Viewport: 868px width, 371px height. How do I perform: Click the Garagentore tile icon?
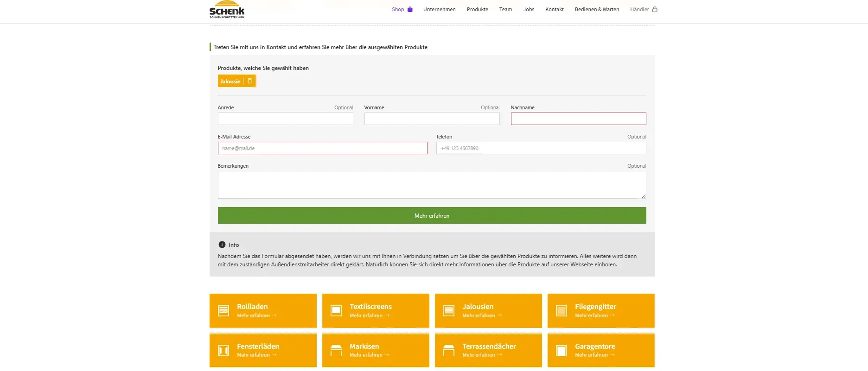(562, 351)
